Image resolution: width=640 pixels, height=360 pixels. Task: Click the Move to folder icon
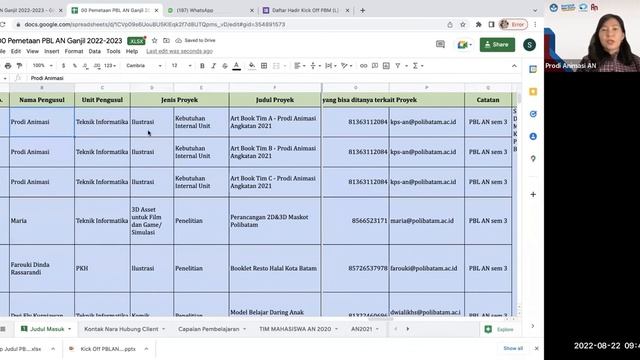click(x=166, y=40)
